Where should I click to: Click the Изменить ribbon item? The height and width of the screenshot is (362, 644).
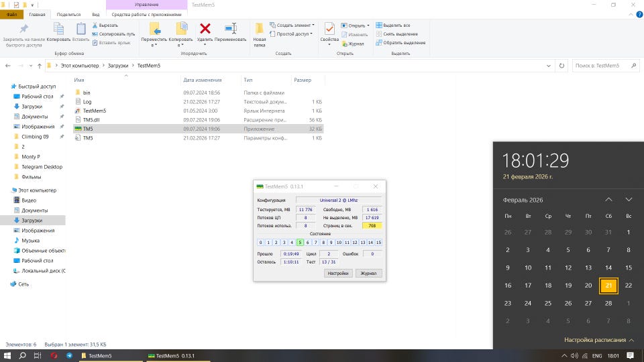tap(354, 34)
